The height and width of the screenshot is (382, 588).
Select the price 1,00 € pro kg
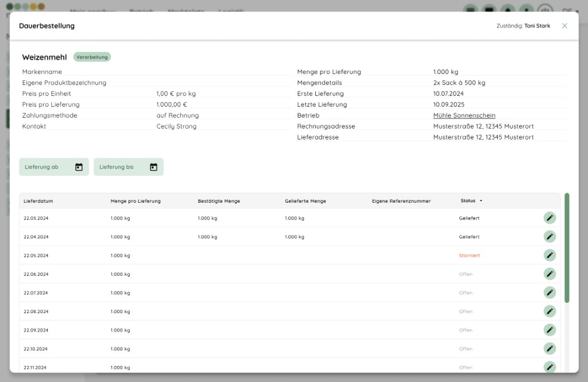[176, 94]
